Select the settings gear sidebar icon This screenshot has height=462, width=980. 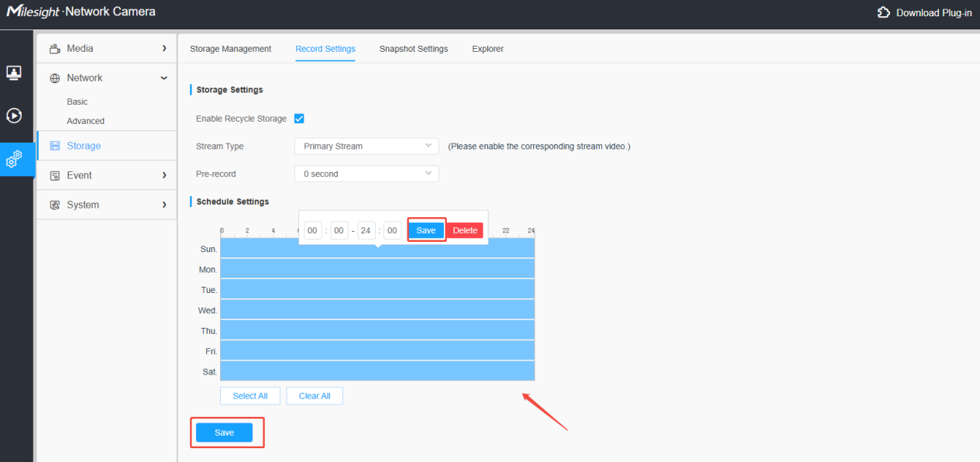14,160
